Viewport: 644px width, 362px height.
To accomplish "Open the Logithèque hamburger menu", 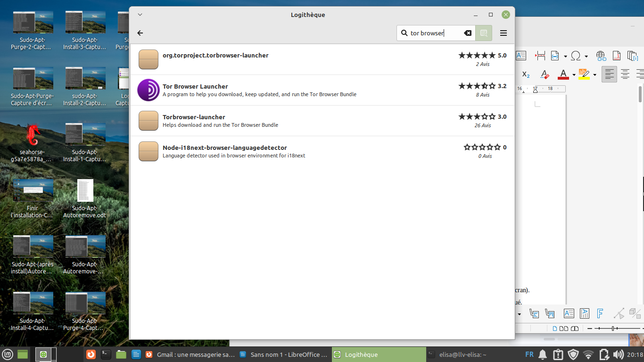I will pyautogui.click(x=504, y=33).
